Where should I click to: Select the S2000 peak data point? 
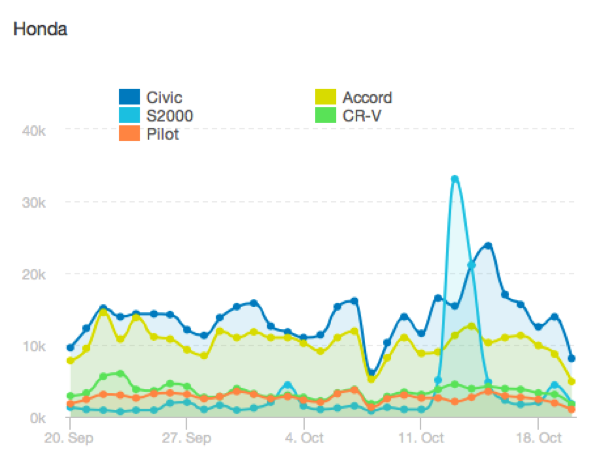click(455, 179)
